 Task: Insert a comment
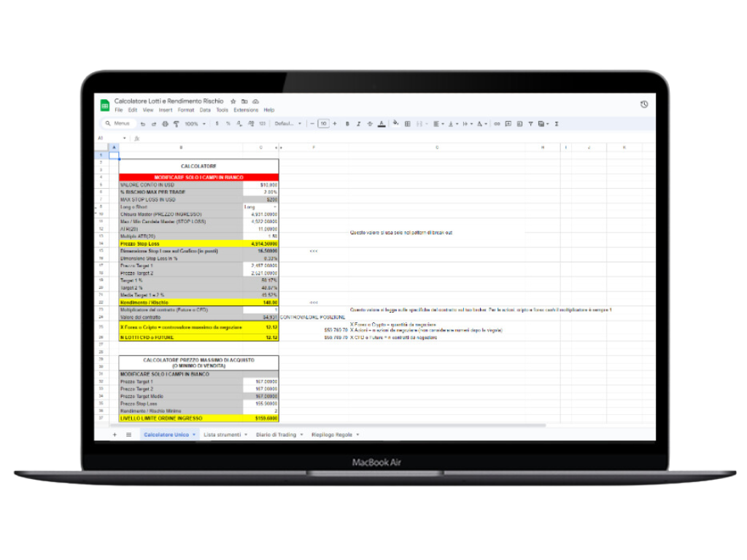tap(508, 124)
